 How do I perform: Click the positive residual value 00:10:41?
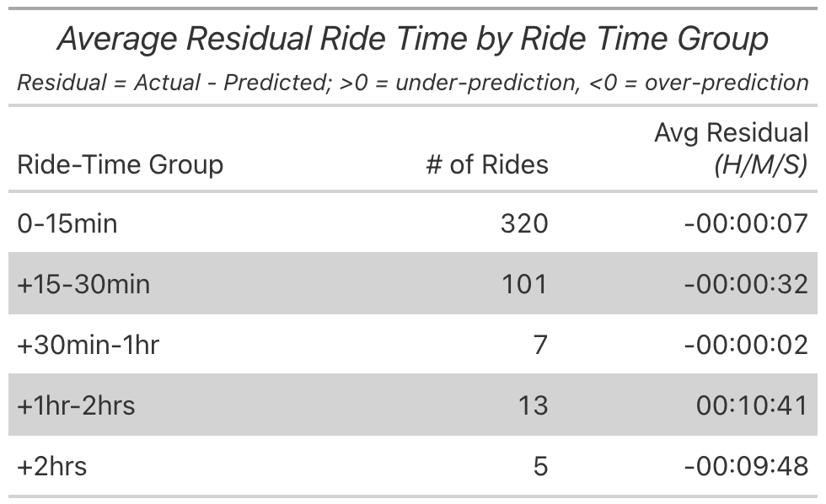(752, 405)
